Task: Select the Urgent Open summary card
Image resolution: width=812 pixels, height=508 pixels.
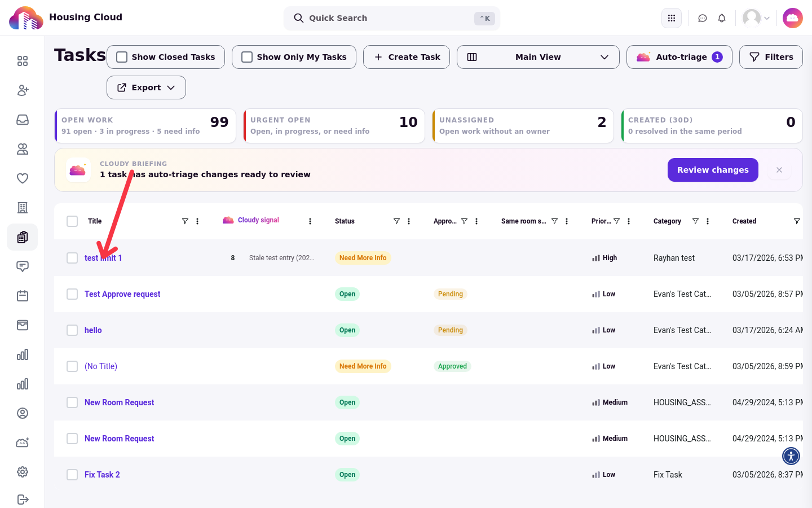Action: pyautogui.click(x=334, y=126)
